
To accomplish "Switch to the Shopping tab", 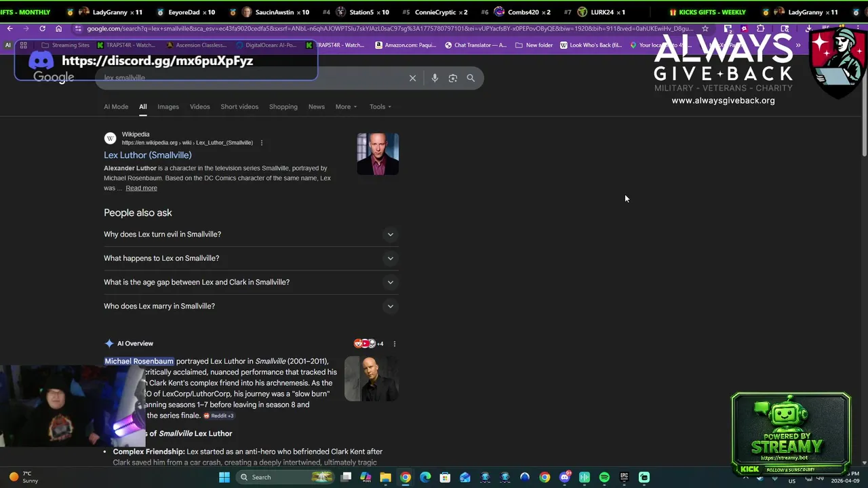I will (x=283, y=106).
